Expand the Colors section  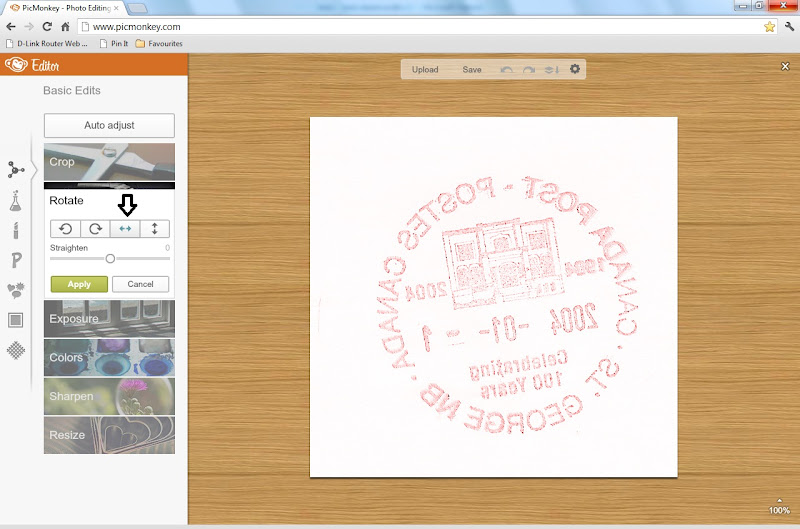pos(109,358)
